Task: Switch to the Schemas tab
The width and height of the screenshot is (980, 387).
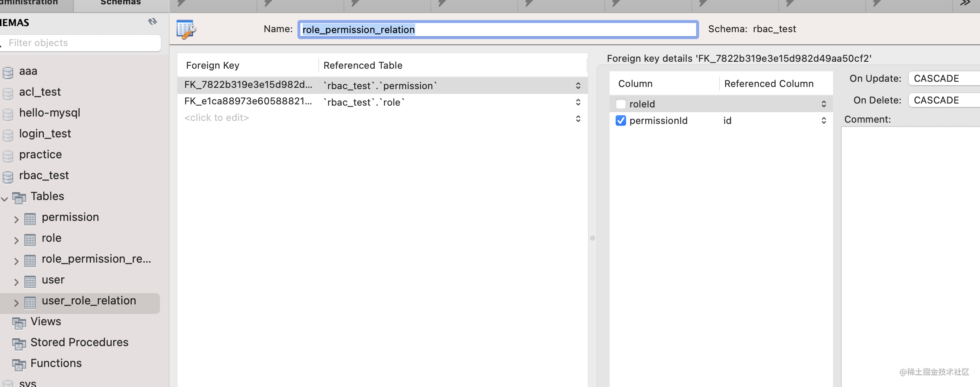Action: click(x=121, y=3)
